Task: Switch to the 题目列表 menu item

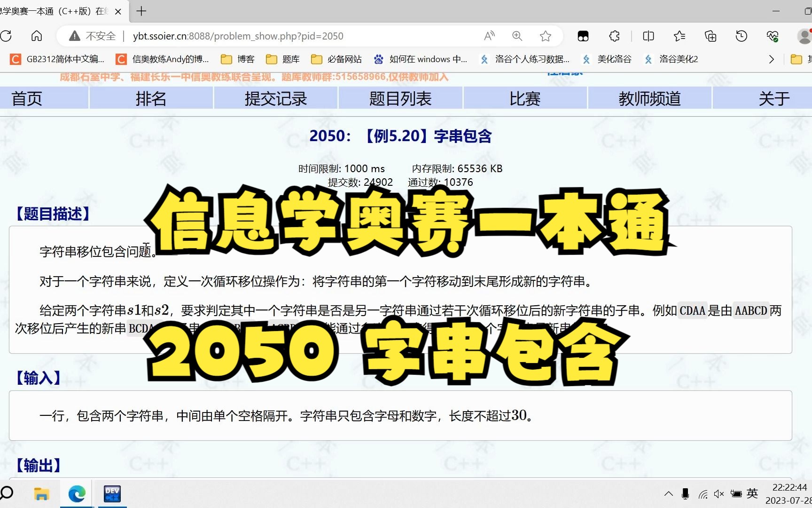Action: point(400,98)
